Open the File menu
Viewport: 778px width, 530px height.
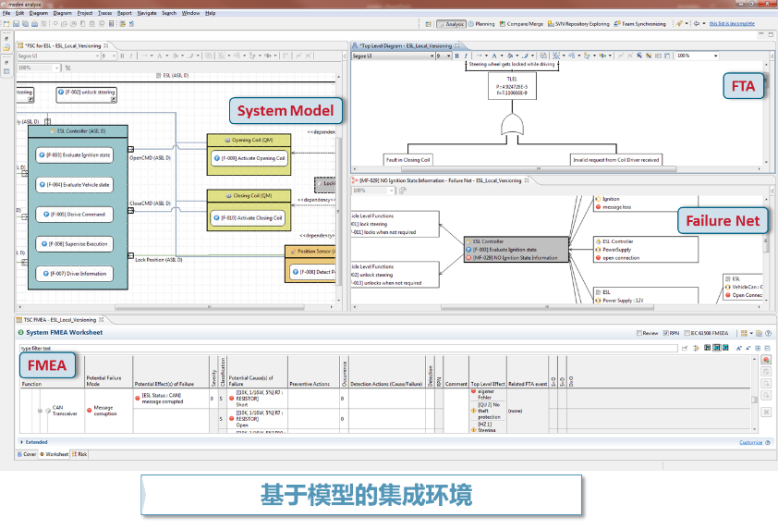6,13
